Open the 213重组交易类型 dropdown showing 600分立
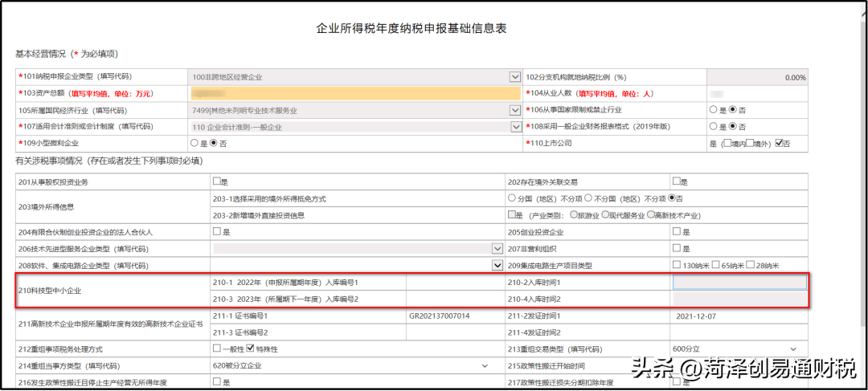 click(793, 349)
